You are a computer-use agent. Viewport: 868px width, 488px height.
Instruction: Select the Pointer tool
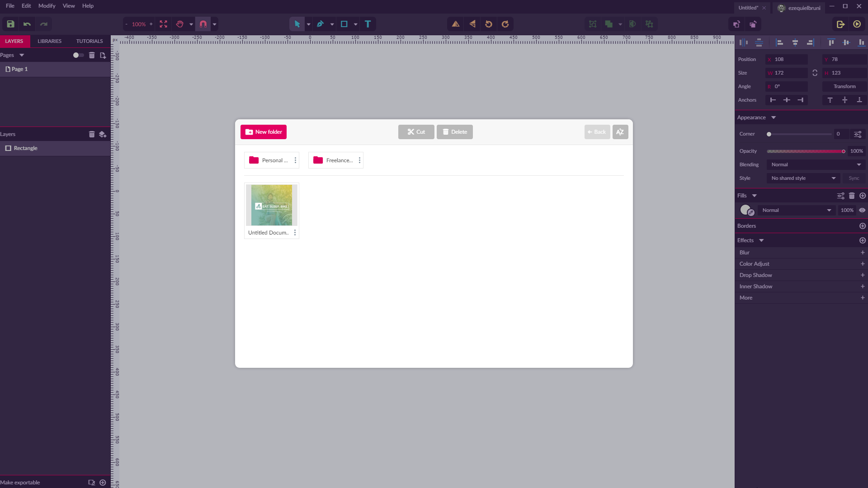click(297, 24)
